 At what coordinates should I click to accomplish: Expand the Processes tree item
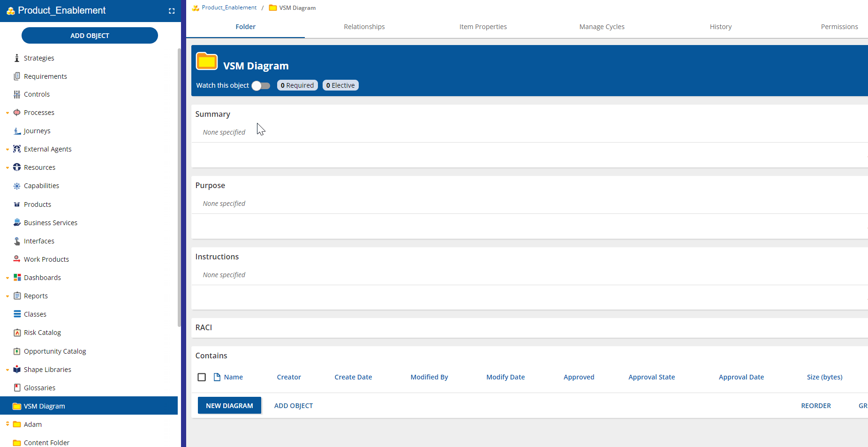click(x=7, y=112)
